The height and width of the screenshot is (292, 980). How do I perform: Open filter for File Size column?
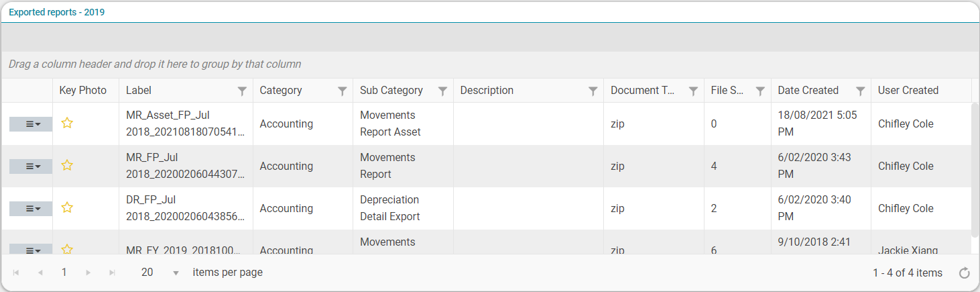click(760, 91)
